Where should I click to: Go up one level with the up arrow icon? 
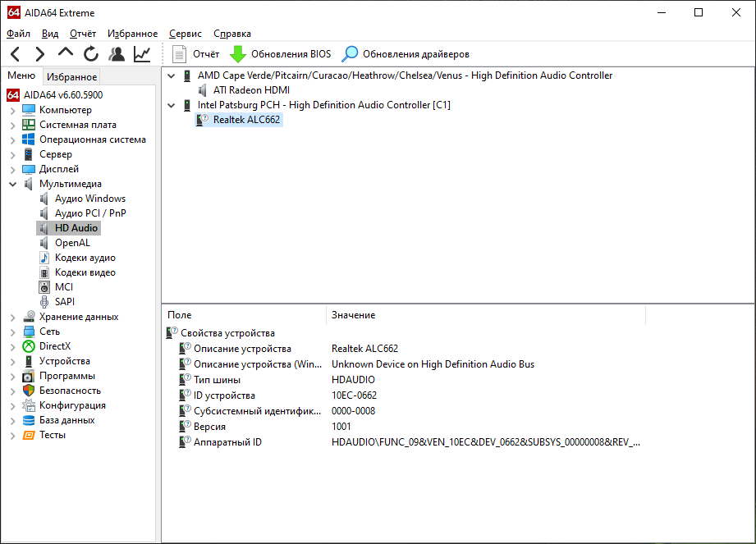(66, 53)
